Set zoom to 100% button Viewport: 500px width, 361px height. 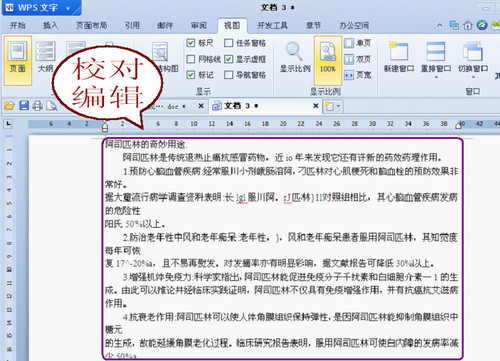point(328,60)
